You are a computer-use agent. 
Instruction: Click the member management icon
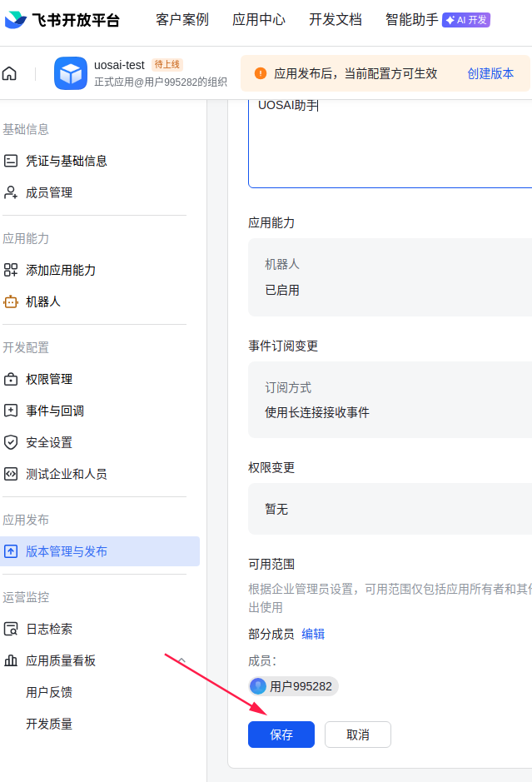[11, 192]
